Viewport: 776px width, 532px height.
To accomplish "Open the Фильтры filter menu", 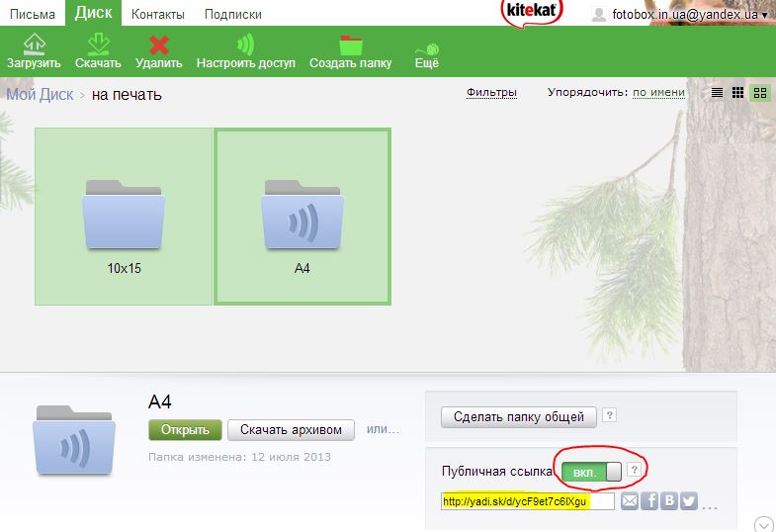I will coord(491,93).
